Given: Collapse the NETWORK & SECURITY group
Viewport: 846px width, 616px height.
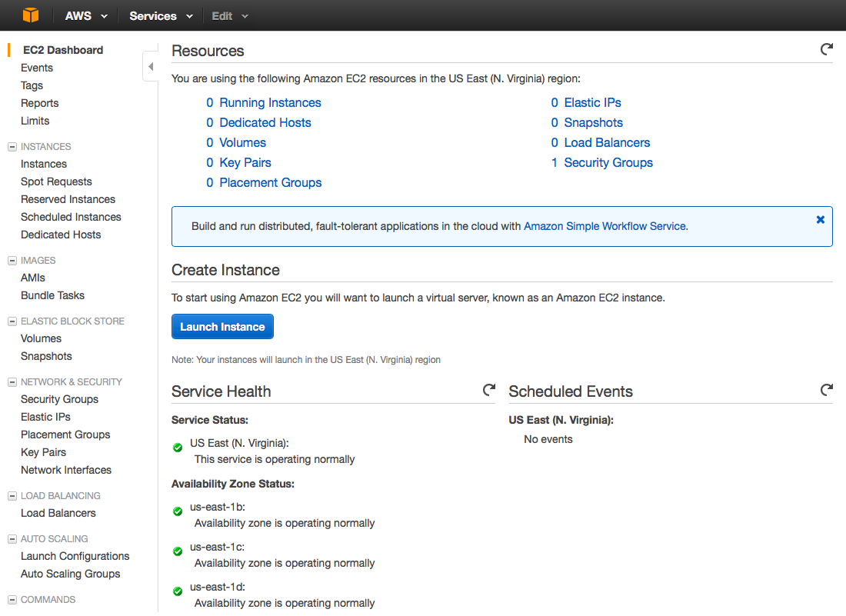Looking at the screenshot, I should 12,382.
